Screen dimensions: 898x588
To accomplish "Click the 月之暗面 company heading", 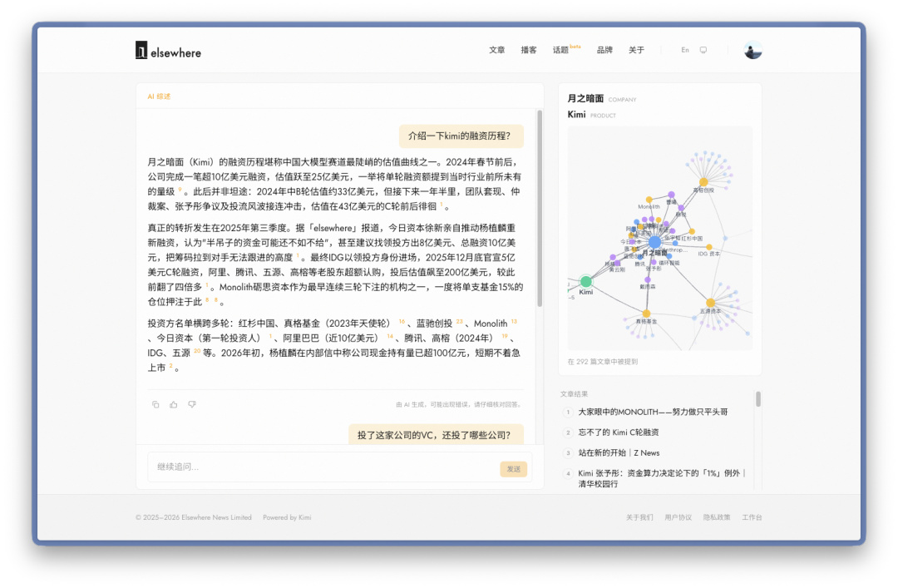I will coord(585,99).
